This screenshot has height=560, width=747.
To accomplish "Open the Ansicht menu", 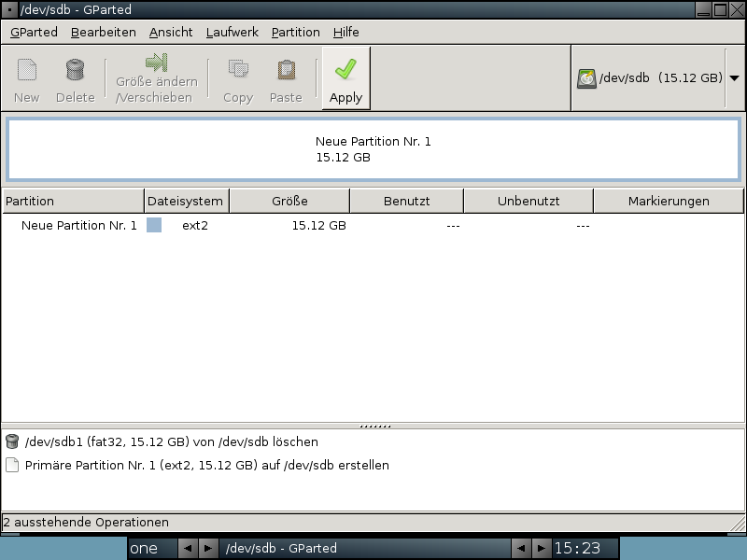I will click(x=171, y=32).
